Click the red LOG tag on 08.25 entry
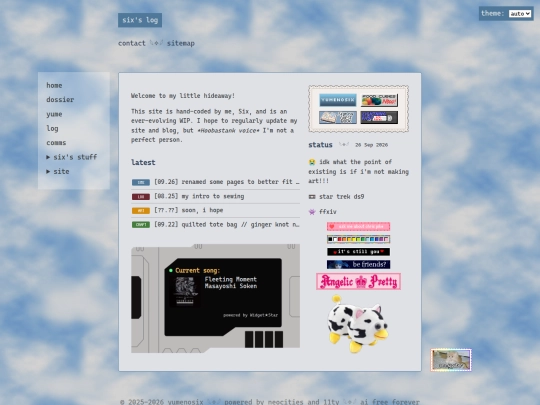Screen dimensions: 540x405 click(x=141, y=197)
